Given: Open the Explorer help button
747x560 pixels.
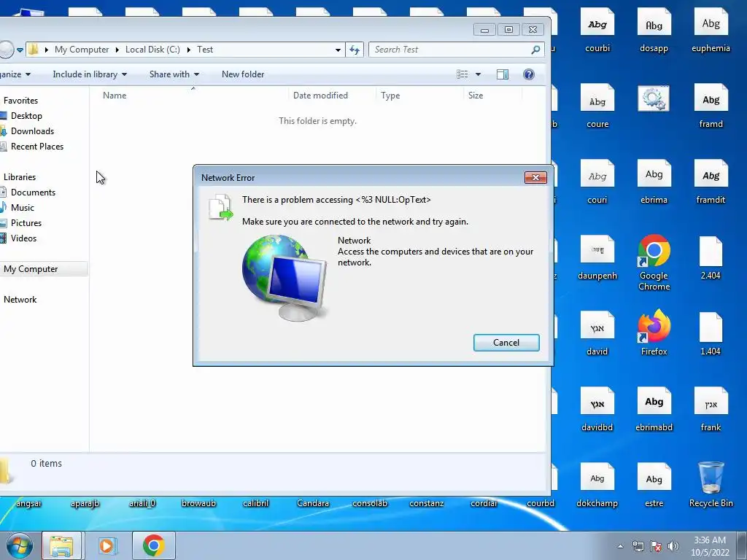Looking at the screenshot, I should (528, 74).
